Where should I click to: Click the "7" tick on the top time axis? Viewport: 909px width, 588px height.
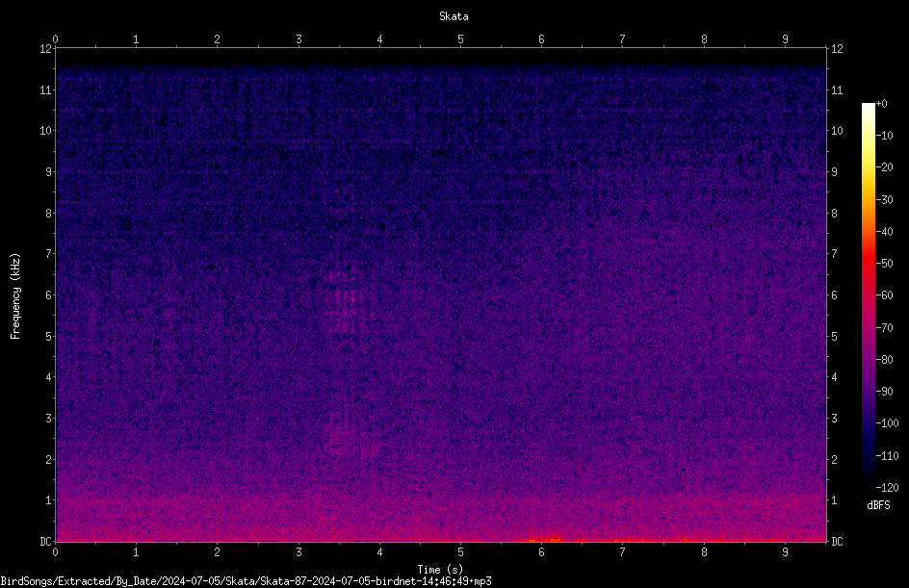[623, 39]
